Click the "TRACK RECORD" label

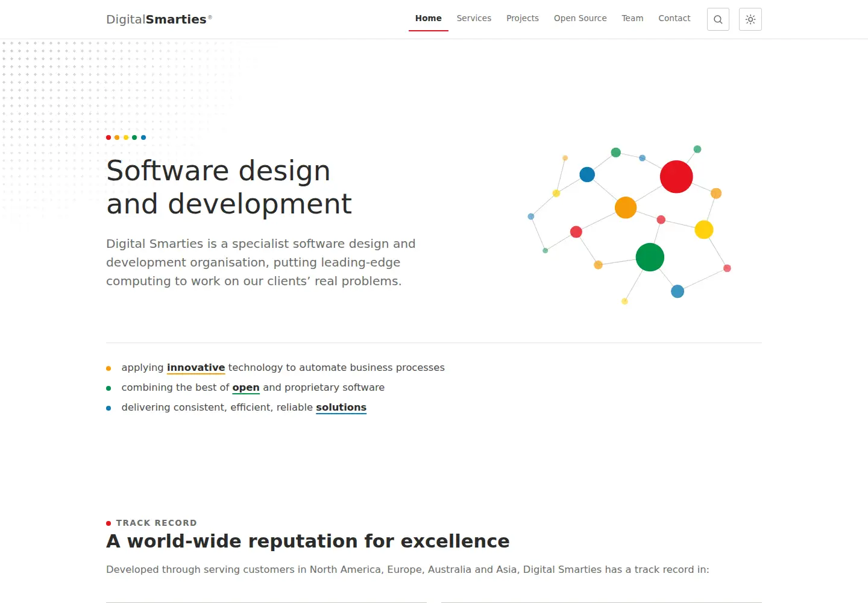[x=156, y=523]
